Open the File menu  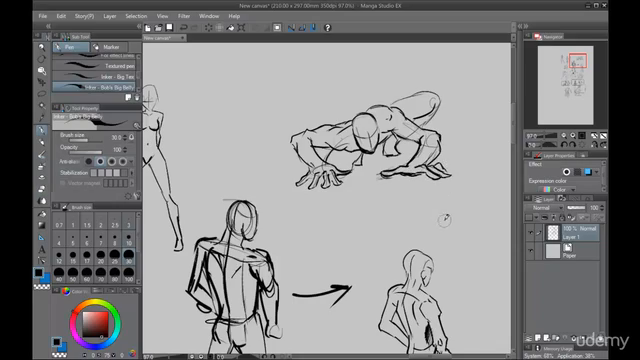pos(42,16)
